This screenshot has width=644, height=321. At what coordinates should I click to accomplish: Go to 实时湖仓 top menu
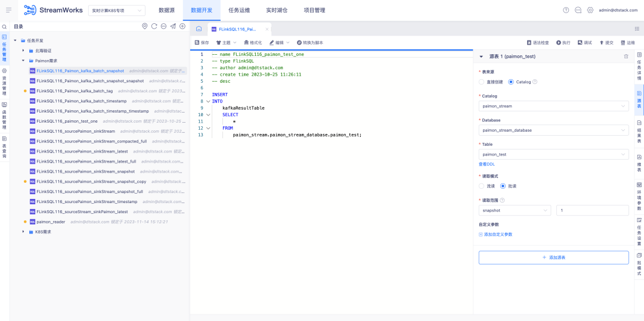point(277,10)
